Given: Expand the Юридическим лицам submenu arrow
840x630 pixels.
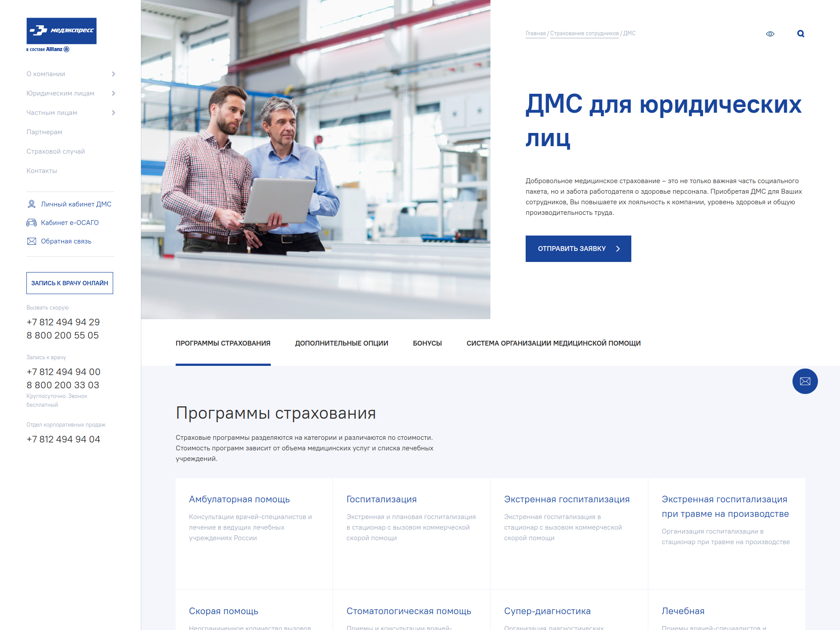Looking at the screenshot, I should [x=114, y=93].
